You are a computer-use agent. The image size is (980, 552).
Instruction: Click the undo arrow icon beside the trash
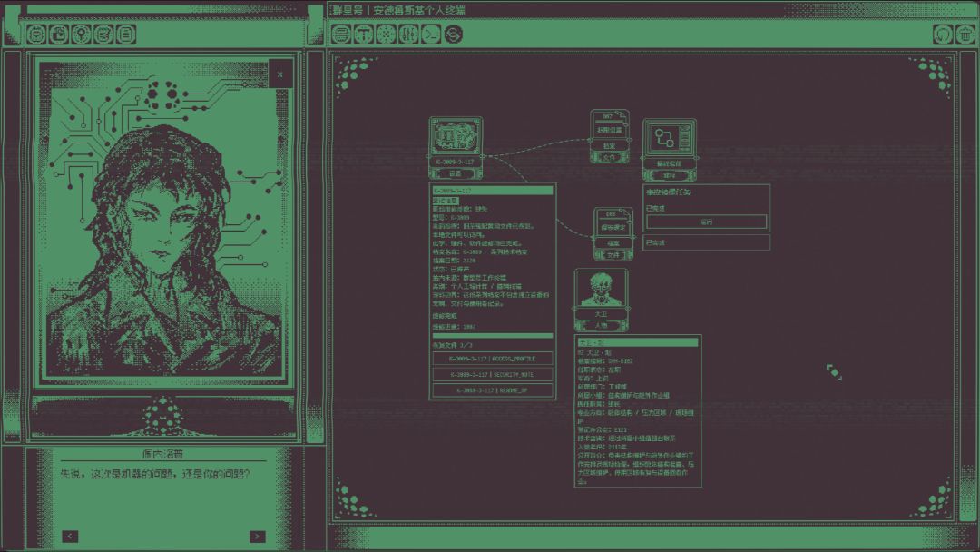tap(943, 34)
